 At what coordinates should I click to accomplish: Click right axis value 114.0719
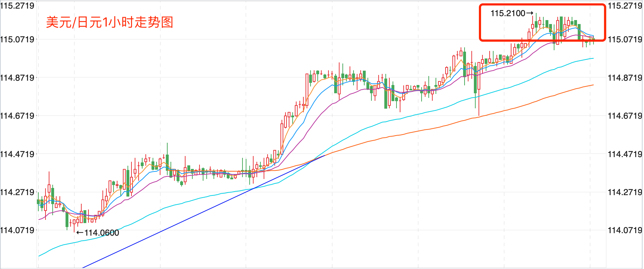625,230
